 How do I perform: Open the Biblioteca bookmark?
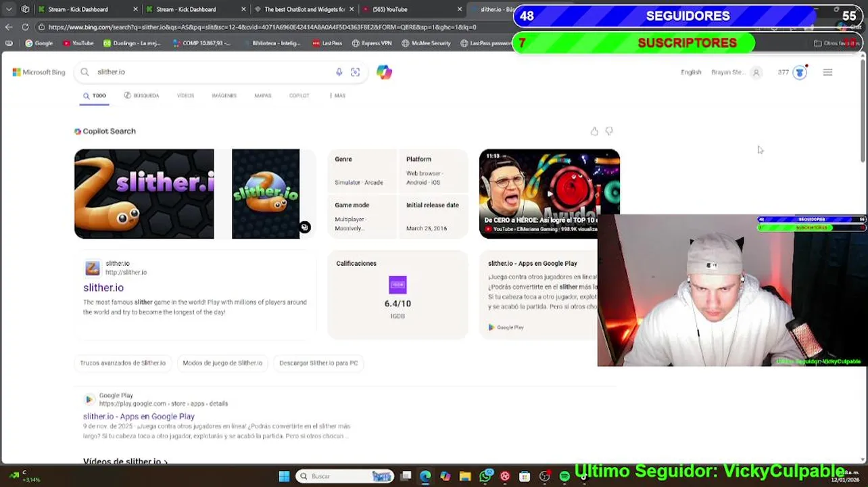pos(271,43)
